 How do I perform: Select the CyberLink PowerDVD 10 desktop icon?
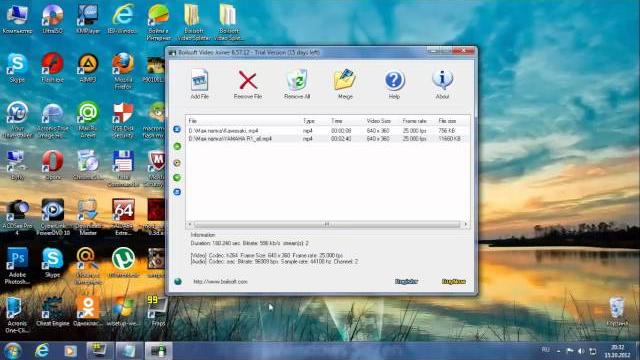click(53, 217)
